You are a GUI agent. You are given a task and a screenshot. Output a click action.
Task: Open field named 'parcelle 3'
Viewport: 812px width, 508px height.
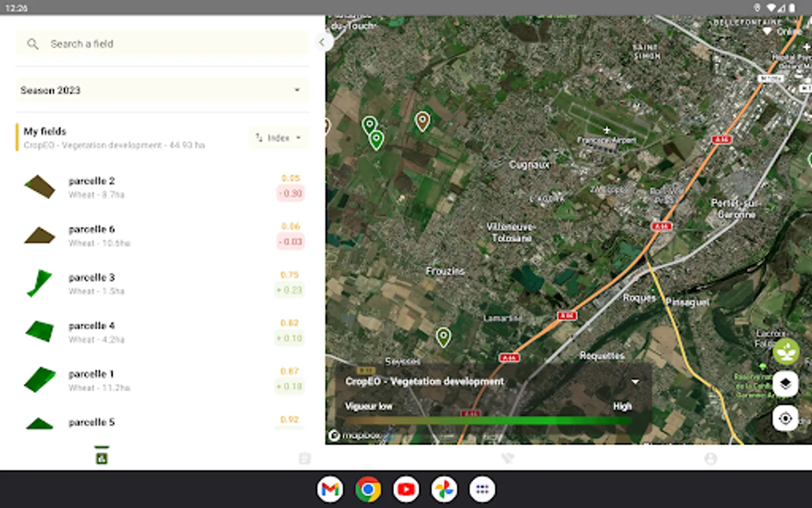click(x=91, y=277)
